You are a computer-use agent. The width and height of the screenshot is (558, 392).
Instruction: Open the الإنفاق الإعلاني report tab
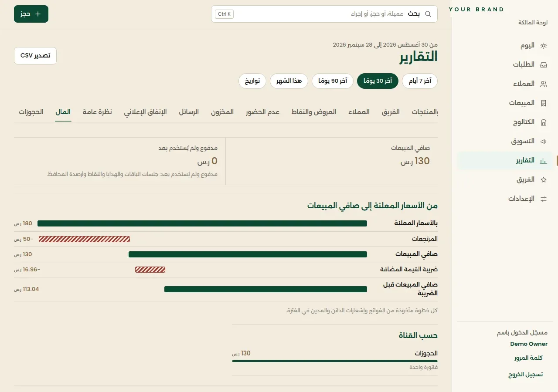(145, 112)
